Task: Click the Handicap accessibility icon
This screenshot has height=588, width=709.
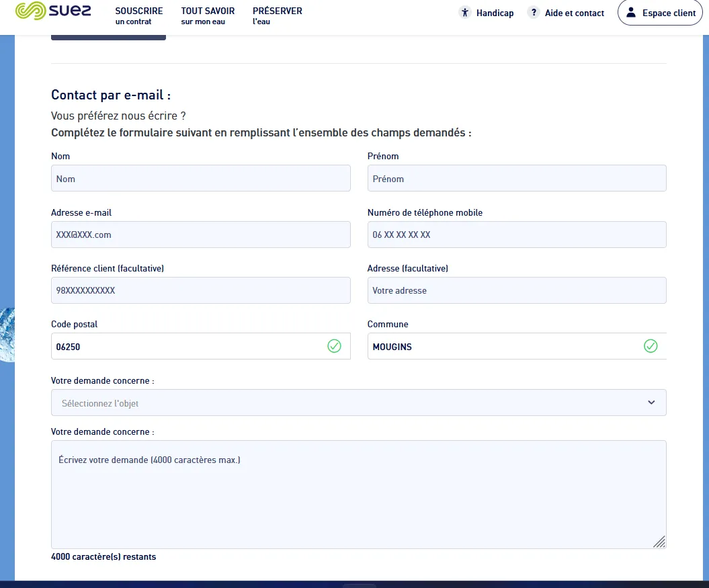Action: tap(465, 13)
